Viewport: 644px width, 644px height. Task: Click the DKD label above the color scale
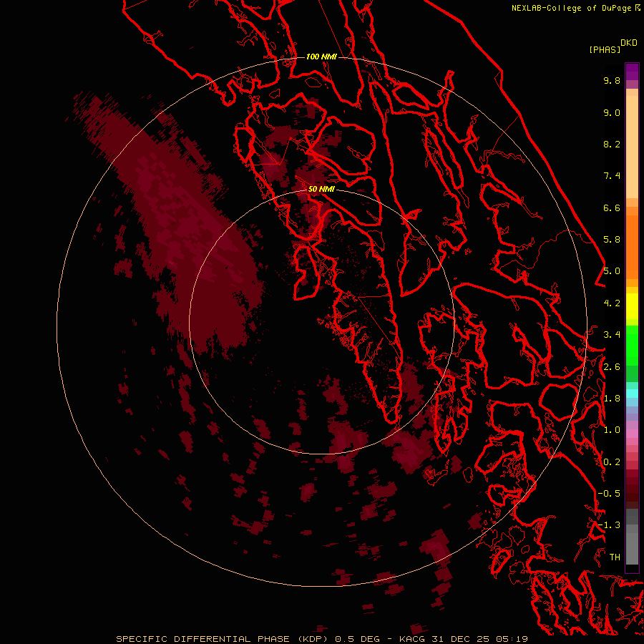click(x=629, y=43)
